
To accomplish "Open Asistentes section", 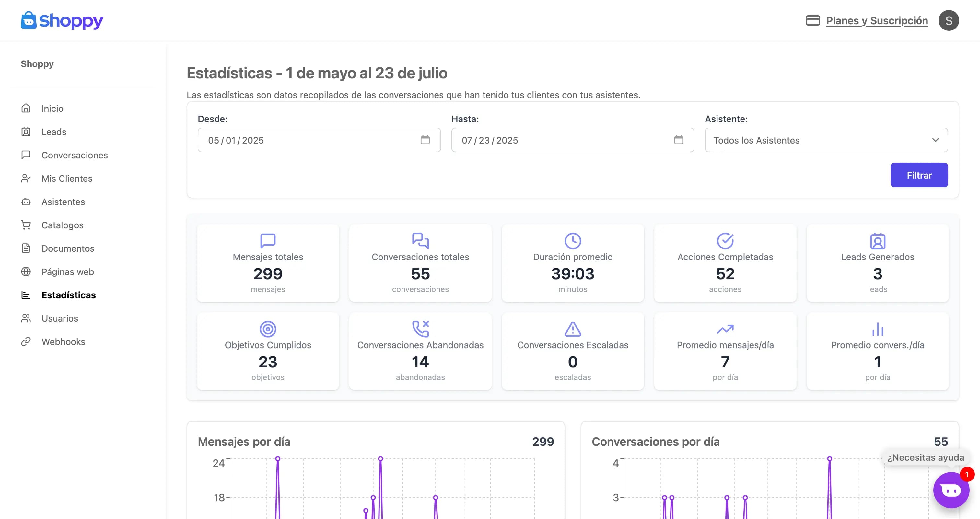I will coord(63,202).
